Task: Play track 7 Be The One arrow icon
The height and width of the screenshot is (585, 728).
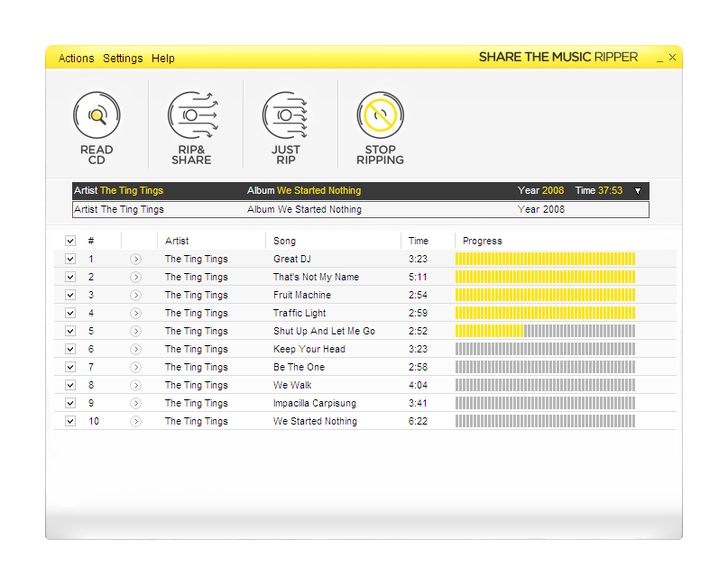Action: tap(135, 367)
